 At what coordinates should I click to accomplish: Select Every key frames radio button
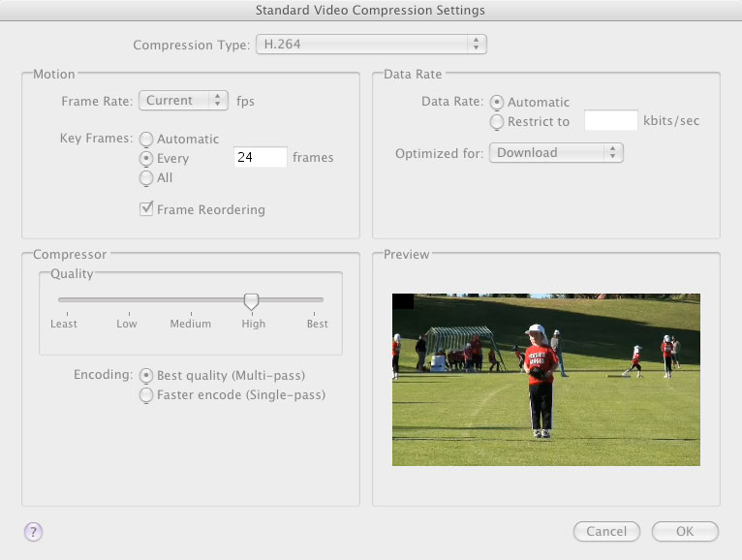coord(146,158)
